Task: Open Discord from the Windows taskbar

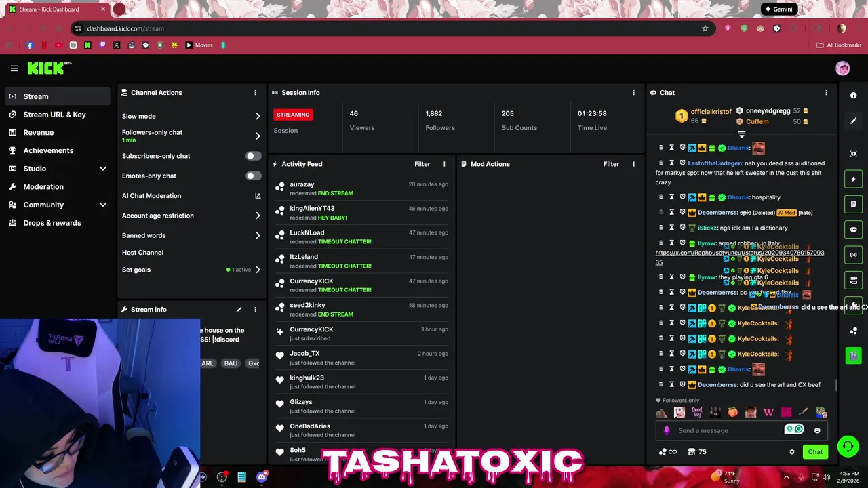Action: point(262,477)
